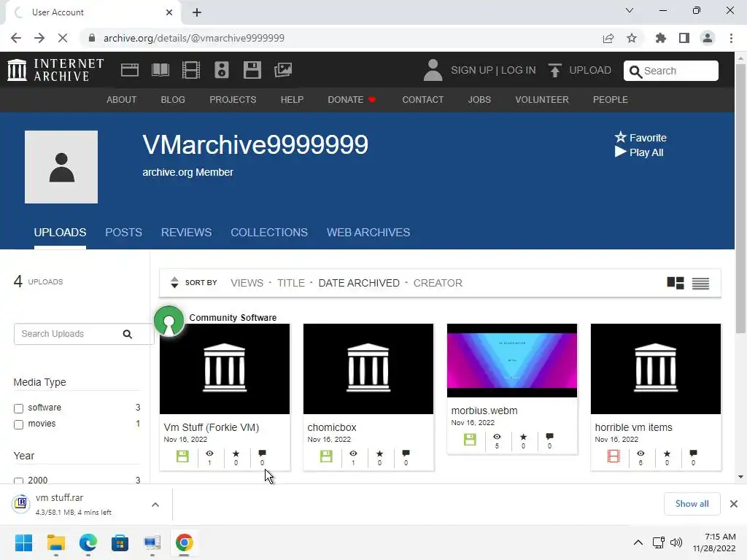
Task: Click the Play All triangle icon
Action: tap(620, 152)
